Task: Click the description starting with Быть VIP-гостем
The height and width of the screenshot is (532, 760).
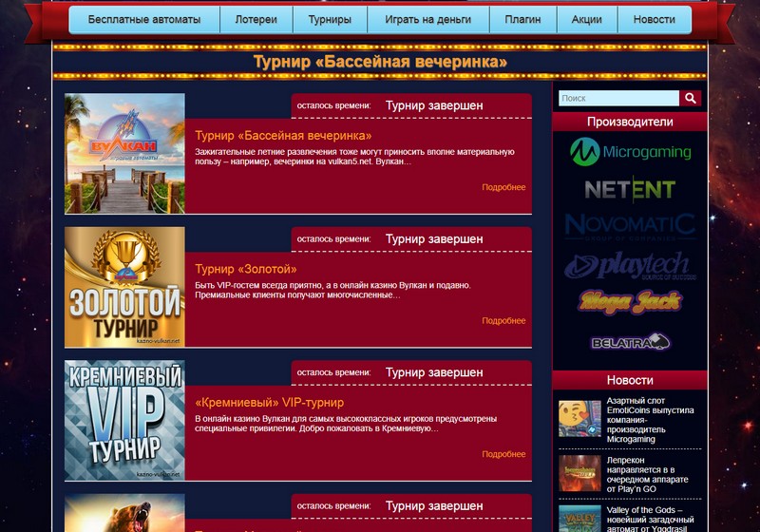Action: [x=333, y=290]
